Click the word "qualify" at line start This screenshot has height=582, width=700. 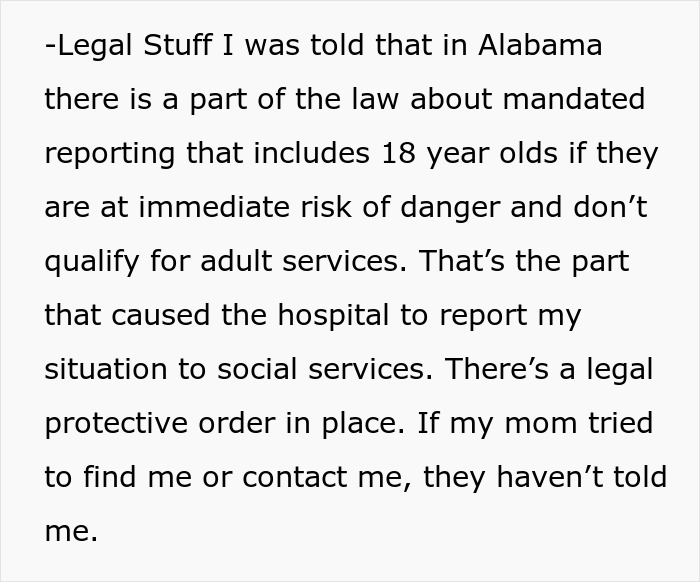92,263
